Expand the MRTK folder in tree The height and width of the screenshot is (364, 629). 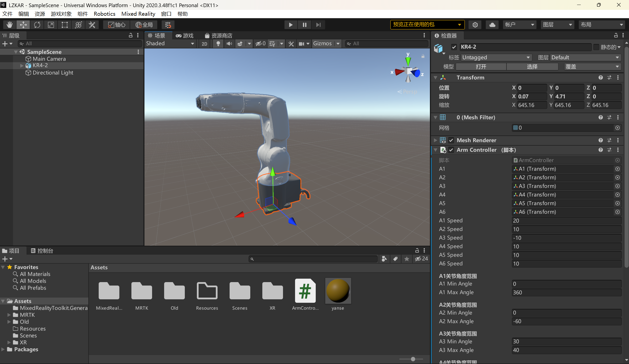point(9,315)
